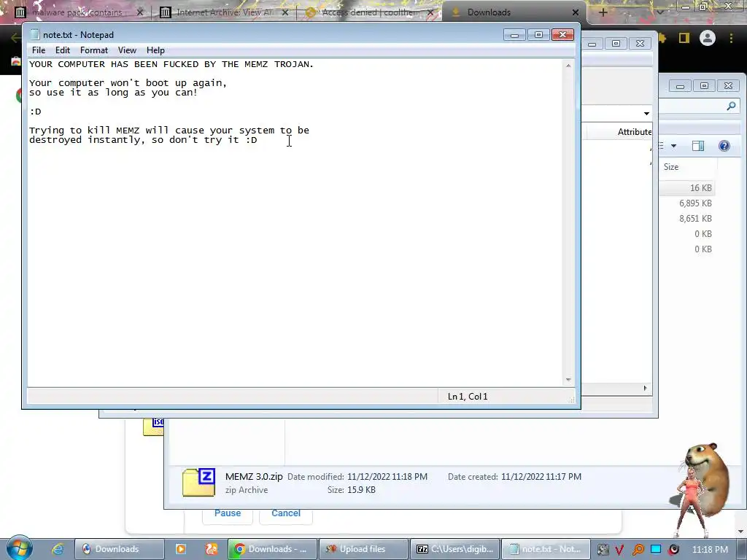
Task: Open the address dropdown arrow in 7-Zip window
Action: pos(646,113)
